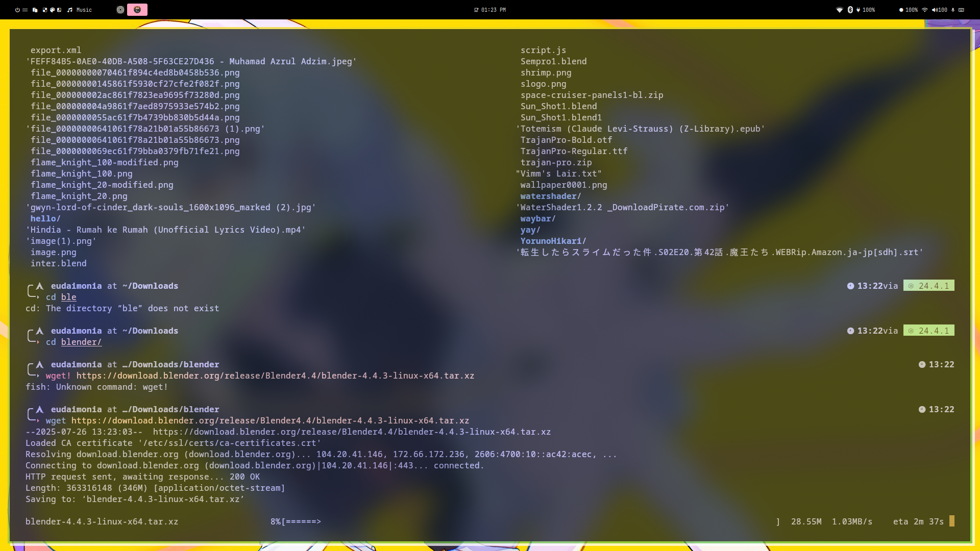Toggle the Bluetooth tray icon
This screenshot has width=980, height=551.
coord(850,10)
